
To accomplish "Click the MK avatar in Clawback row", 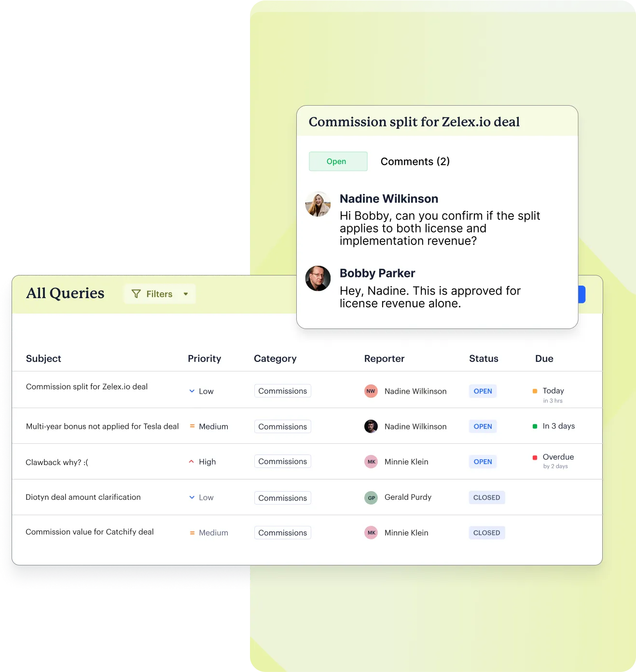I will click(371, 462).
